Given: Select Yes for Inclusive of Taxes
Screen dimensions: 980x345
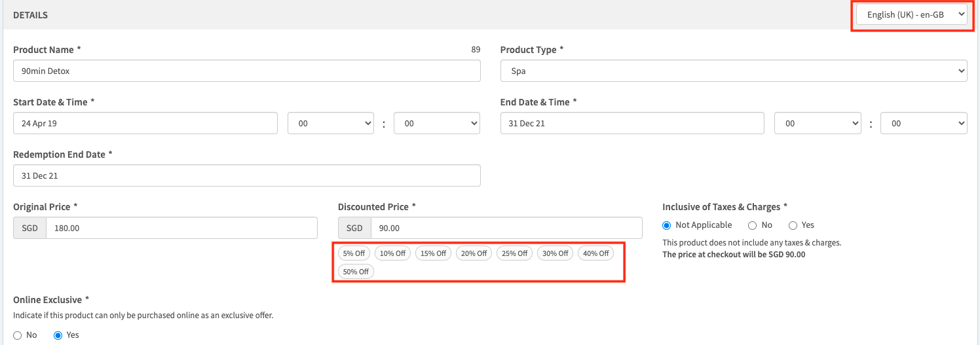Looking at the screenshot, I should coord(793,225).
